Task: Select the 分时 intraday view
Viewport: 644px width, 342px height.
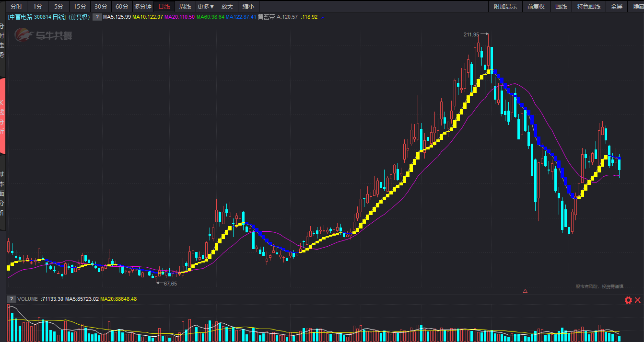Action: [16, 6]
